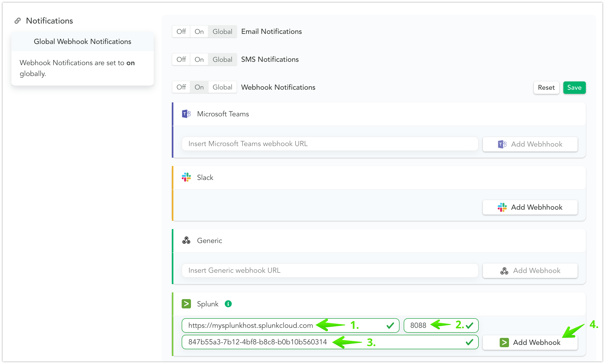
Task: Add the Microsoft Teams webhook
Action: pos(530,144)
